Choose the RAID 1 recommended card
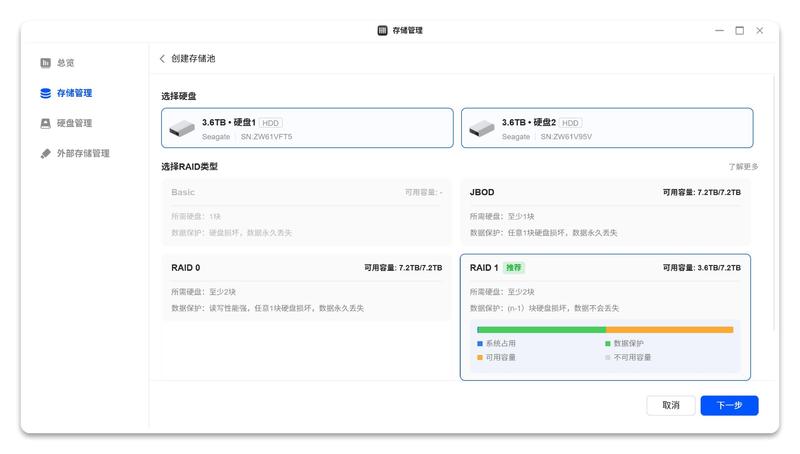This screenshot has height=454, width=800. pos(605,317)
